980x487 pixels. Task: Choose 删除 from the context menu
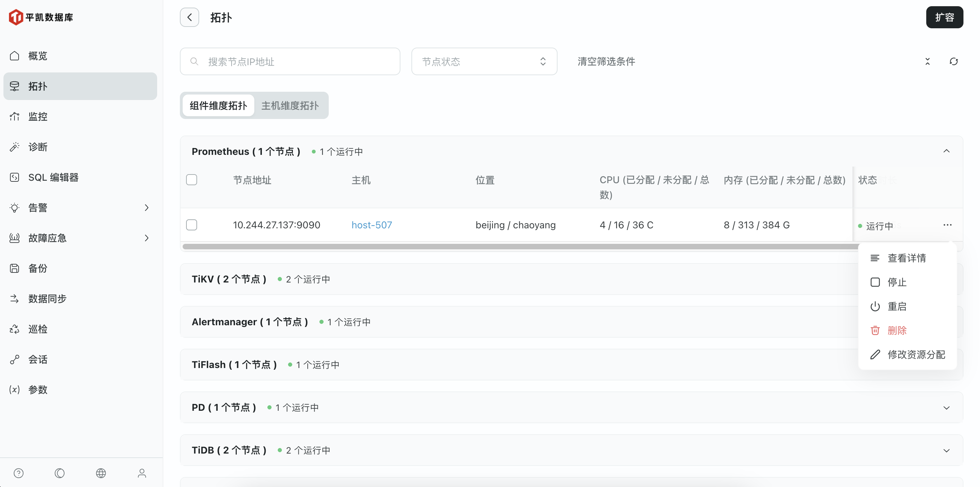click(x=897, y=330)
